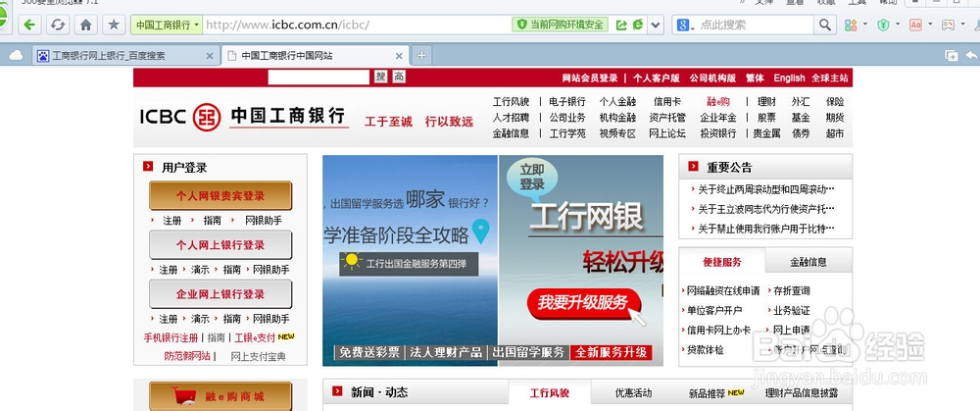Screen dimensions: 980x411
Task: Open the 融e购商城 shopping cart button
Action: 220,396
